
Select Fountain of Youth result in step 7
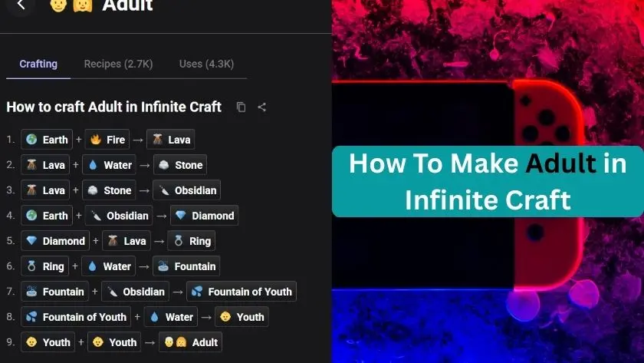pyautogui.click(x=242, y=292)
